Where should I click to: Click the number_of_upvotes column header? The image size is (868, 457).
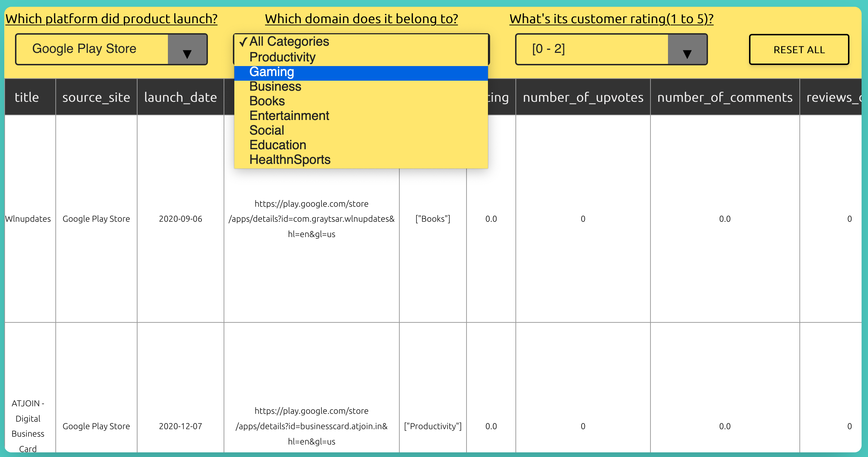pyautogui.click(x=583, y=97)
